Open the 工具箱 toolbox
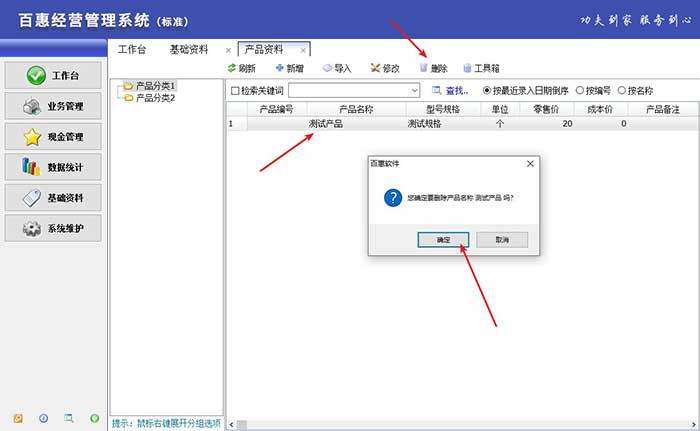 coord(481,68)
